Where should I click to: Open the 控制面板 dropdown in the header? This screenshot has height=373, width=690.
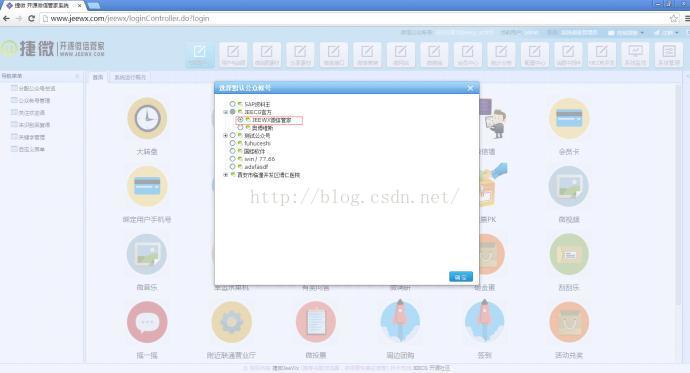[x=627, y=33]
